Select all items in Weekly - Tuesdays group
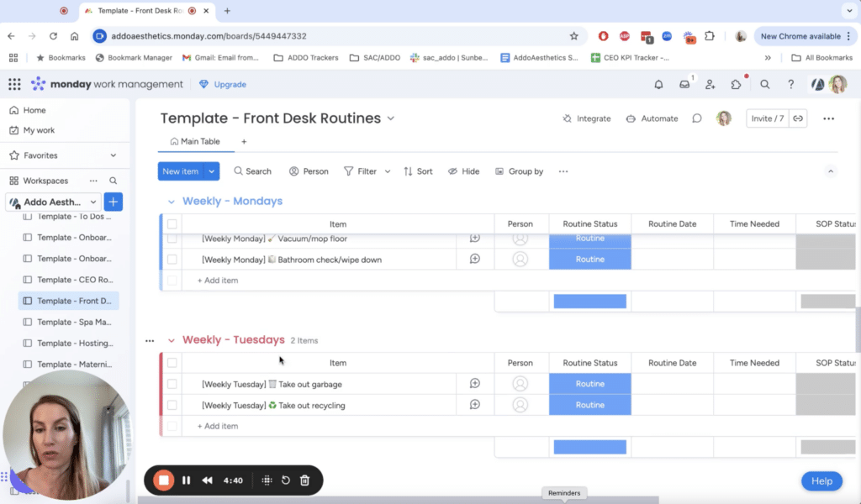The width and height of the screenshot is (861, 504). pyautogui.click(x=172, y=363)
